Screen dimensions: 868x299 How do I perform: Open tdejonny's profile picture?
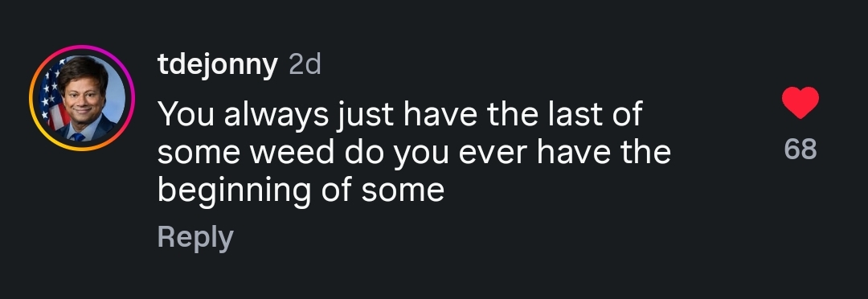coord(82,98)
